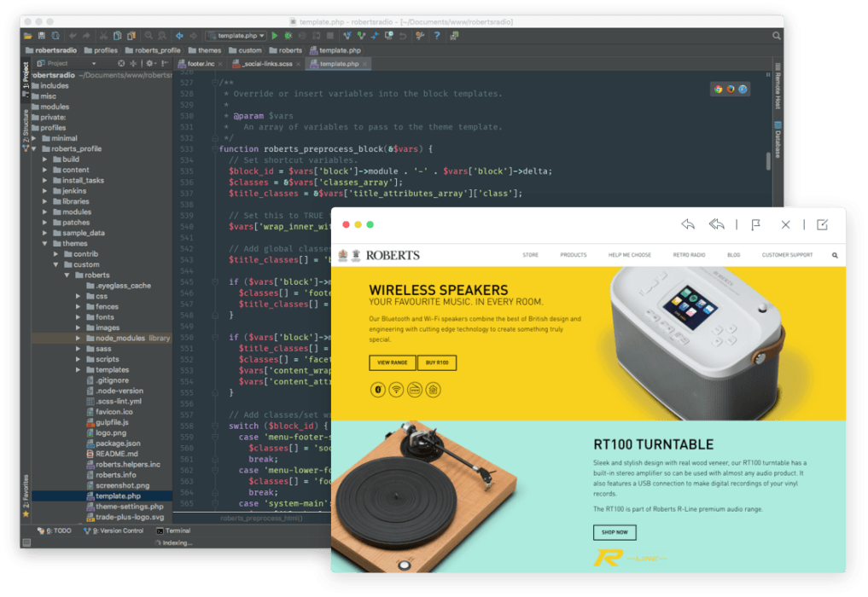Open preview in Chrome browser icon

(x=718, y=89)
